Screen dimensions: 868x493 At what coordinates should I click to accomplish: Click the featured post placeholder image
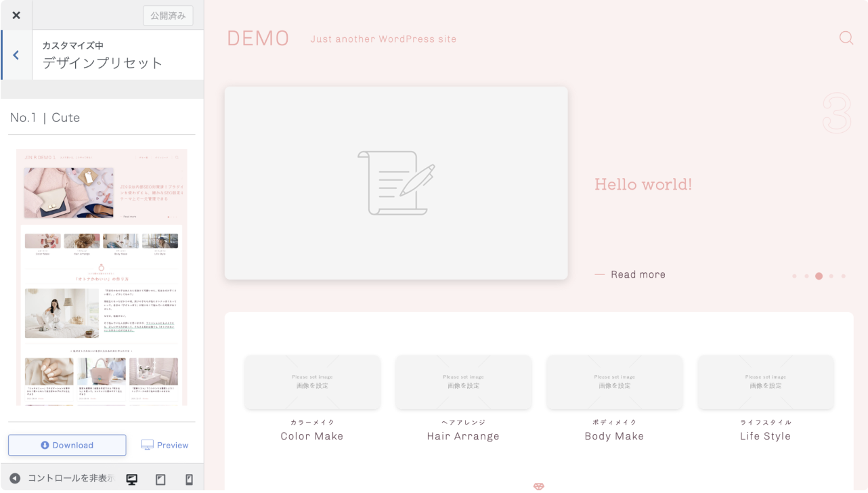[x=396, y=183]
